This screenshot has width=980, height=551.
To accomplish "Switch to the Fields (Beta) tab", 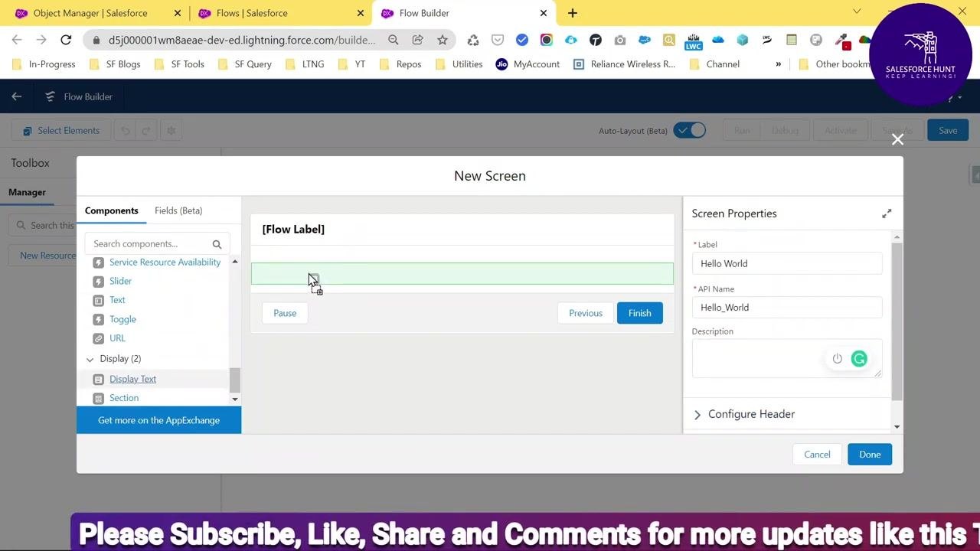I will click(x=178, y=210).
